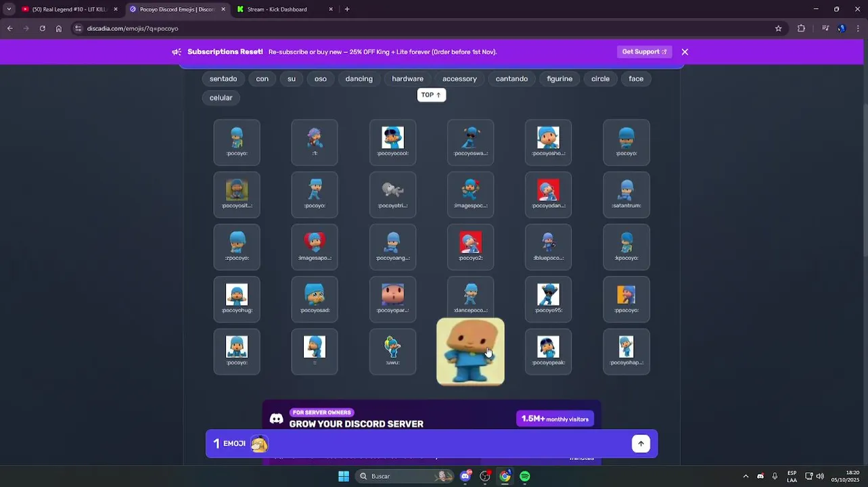Apply the "circle" tag filter
The width and height of the screenshot is (868, 487).
[600, 78]
